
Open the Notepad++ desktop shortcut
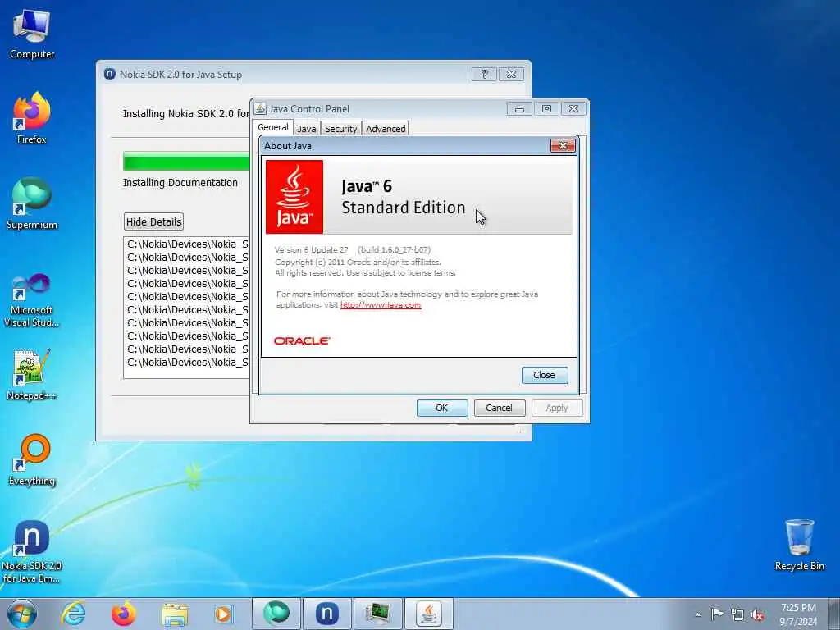coord(32,375)
